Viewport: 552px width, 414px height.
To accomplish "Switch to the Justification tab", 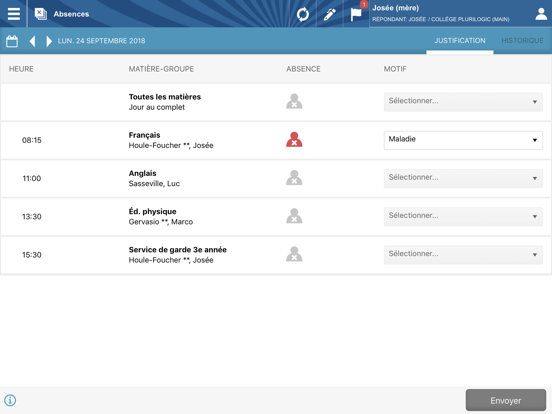I will (460, 41).
